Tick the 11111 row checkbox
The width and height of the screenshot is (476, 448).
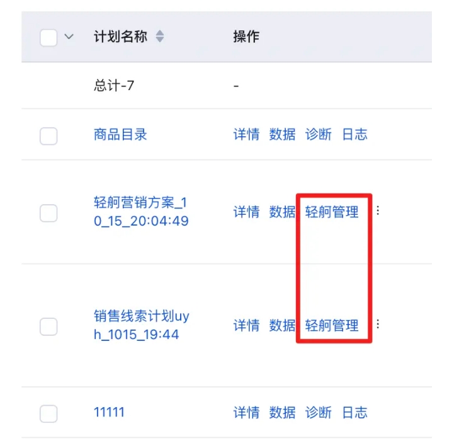tap(48, 414)
